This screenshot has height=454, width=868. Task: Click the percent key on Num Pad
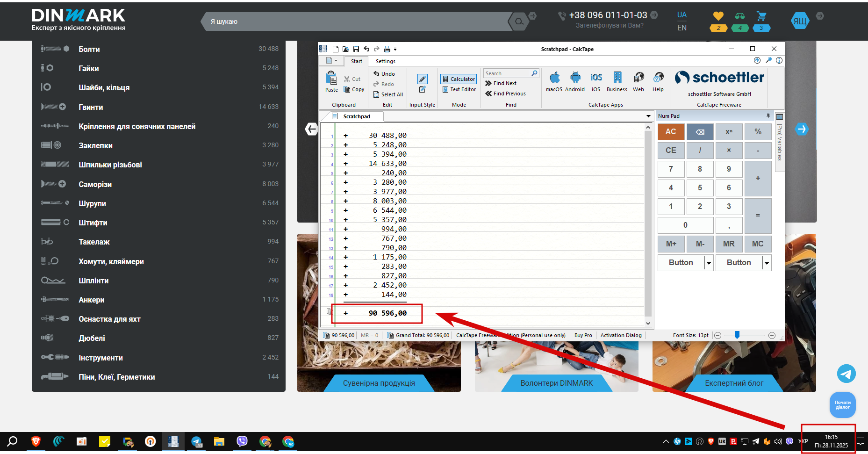[x=758, y=132]
